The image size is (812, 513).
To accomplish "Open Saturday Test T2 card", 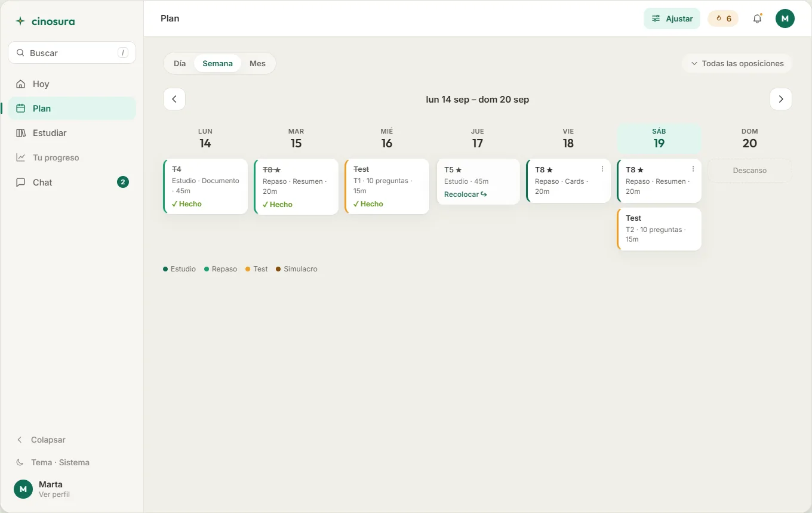I will click(659, 229).
